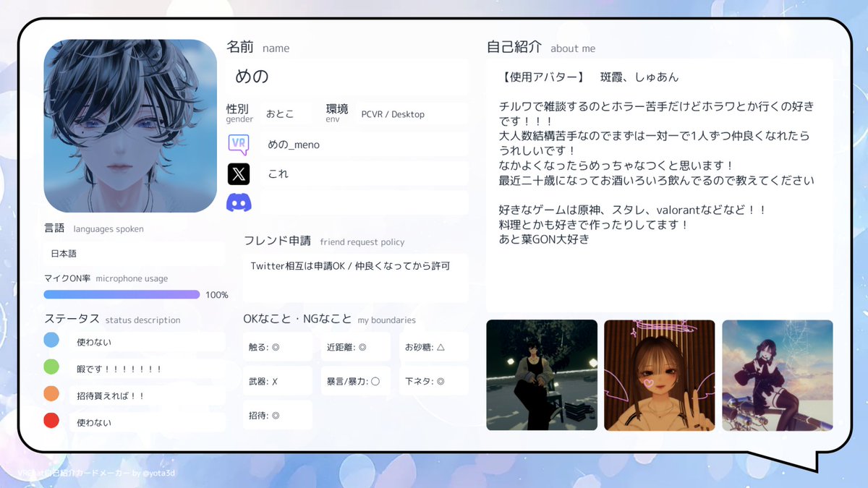Open the night scene seated avatar photo
The height and width of the screenshot is (488, 868).
[542, 375]
